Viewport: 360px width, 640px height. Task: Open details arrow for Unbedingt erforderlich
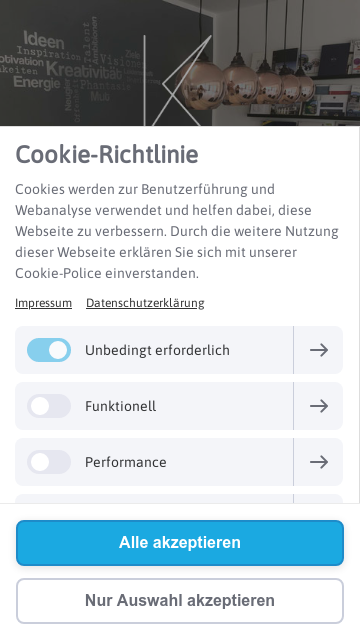pos(318,350)
